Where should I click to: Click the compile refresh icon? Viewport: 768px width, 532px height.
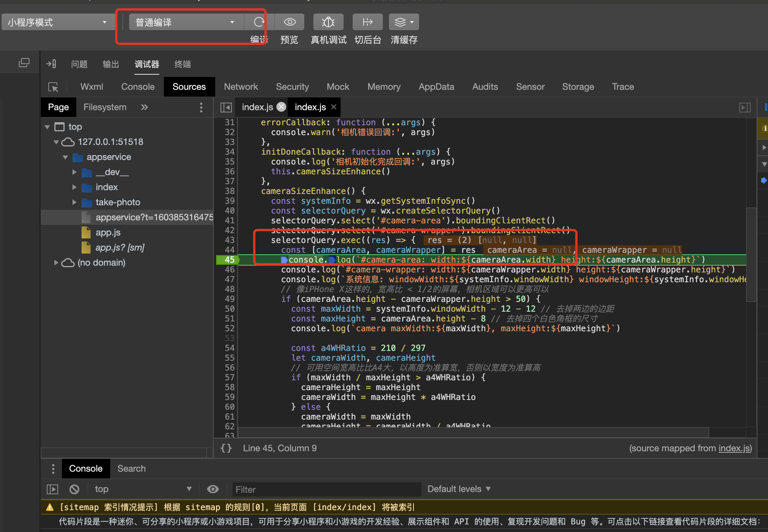coord(259,22)
